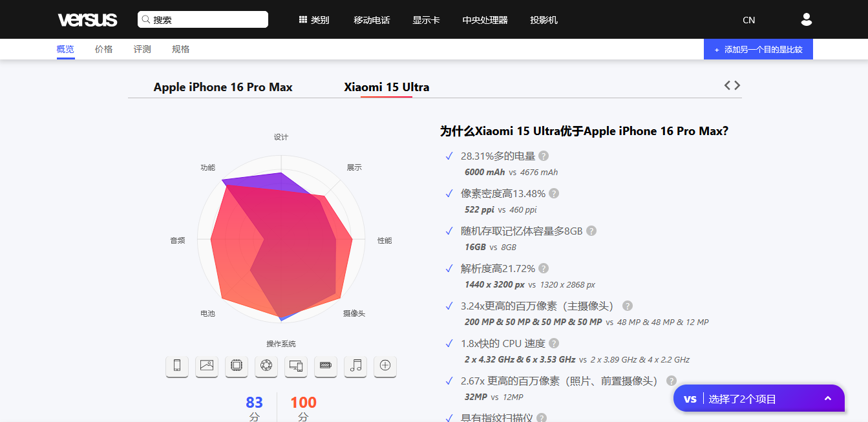Click the 添加另一个目的是比较 button

[758, 49]
